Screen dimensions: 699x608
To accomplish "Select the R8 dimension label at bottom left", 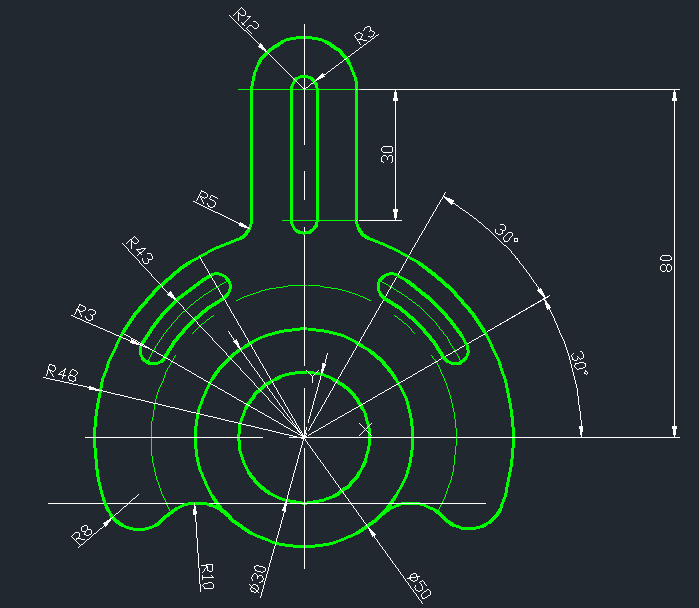I will (x=84, y=533).
